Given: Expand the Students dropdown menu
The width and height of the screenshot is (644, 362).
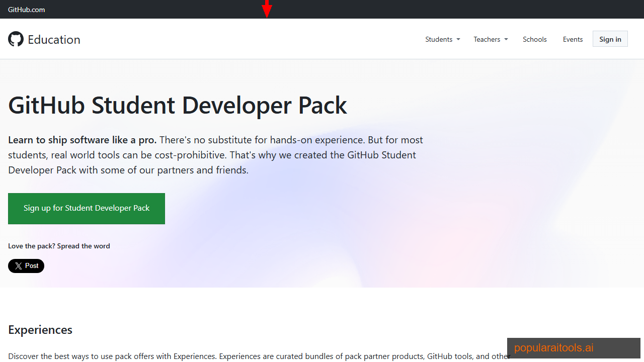Looking at the screenshot, I should coord(443,39).
